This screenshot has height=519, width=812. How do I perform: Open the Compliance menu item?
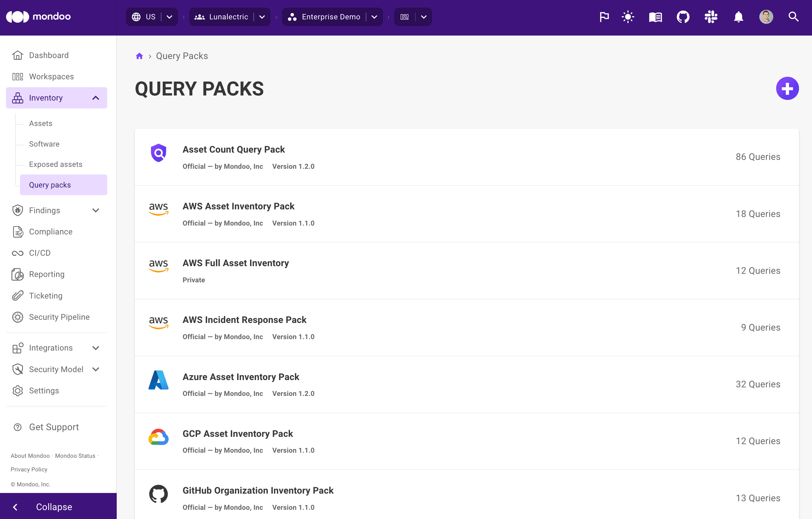[x=50, y=232]
